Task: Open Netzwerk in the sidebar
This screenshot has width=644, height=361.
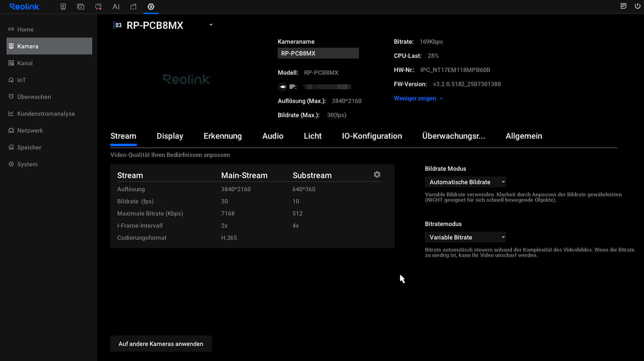Action: click(x=49, y=130)
